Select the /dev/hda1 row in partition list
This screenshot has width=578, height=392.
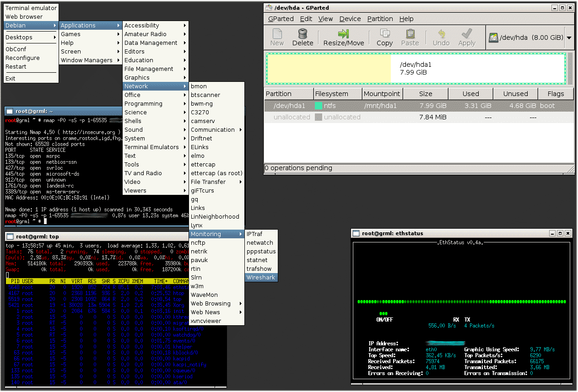[x=419, y=106]
